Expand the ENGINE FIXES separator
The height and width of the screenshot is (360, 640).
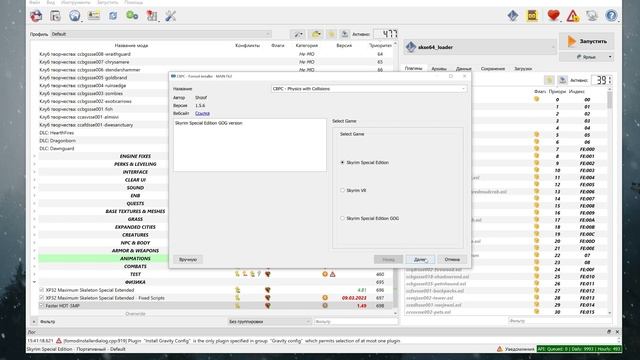[34, 156]
